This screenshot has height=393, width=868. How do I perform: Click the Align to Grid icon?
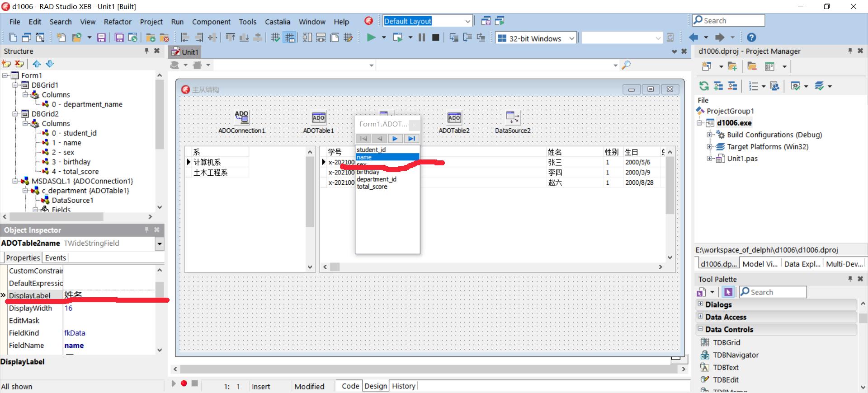click(276, 38)
